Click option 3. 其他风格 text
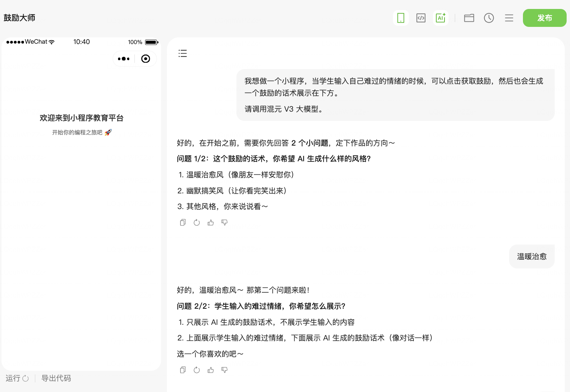This screenshot has width=570, height=392. [x=223, y=206]
